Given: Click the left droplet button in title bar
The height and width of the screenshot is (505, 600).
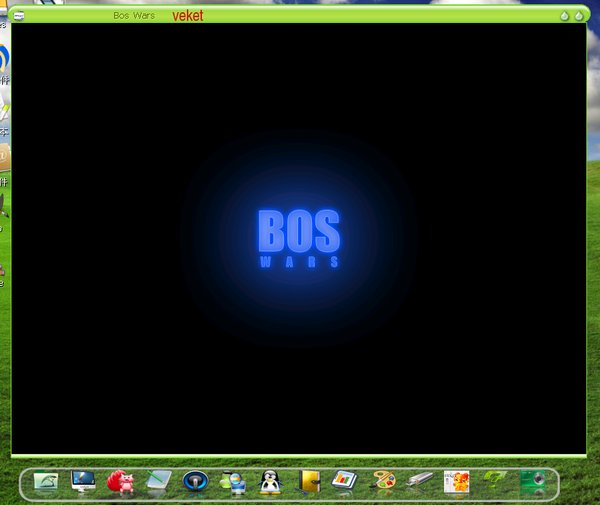Looking at the screenshot, I should pos(564,16).
